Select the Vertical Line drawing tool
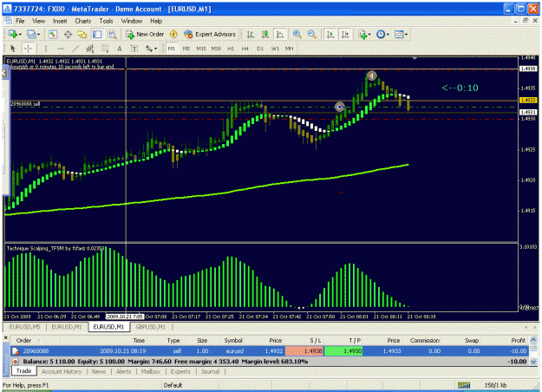The width and height of the screenshot is (542, 392). point(46,49)
